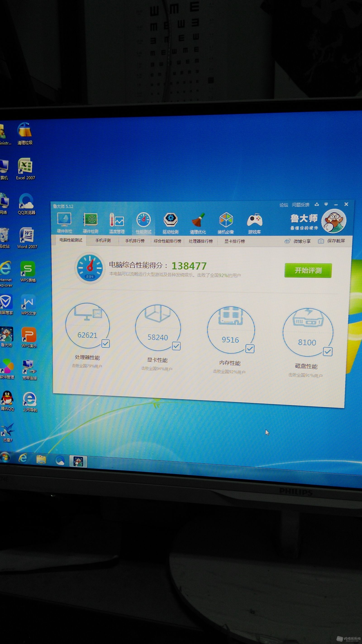The image size is (362, 644).
Task: Click disk score circle 8100
Action: 308,332
